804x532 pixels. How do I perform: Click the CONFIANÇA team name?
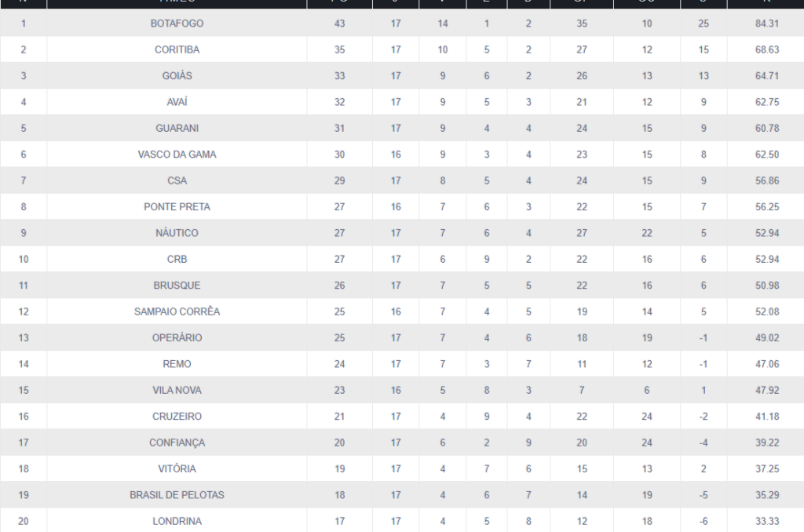click(177, 443)
